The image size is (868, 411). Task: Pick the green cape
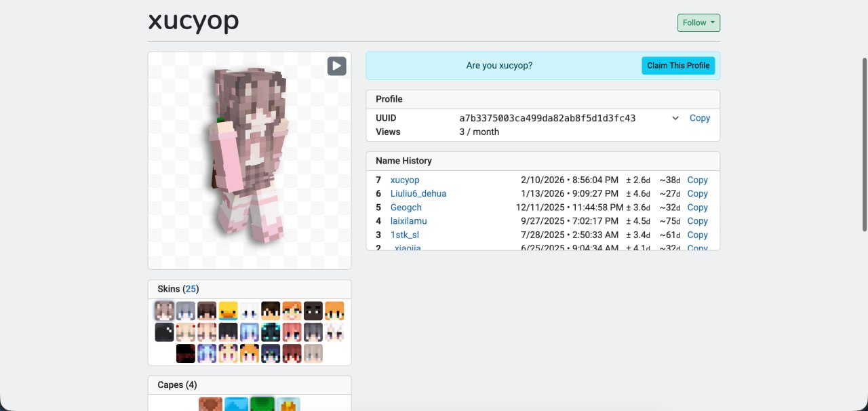click(262, 404)
